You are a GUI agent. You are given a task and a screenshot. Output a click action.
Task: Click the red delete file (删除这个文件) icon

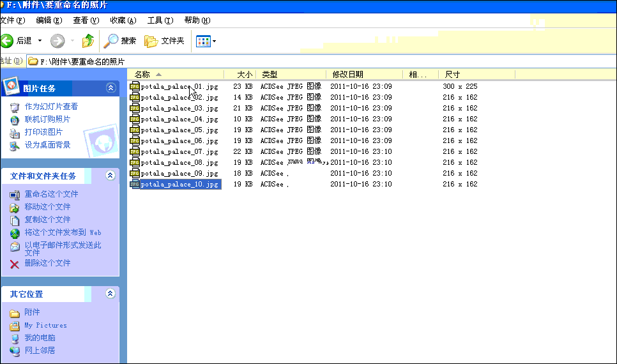click(15, 264)
